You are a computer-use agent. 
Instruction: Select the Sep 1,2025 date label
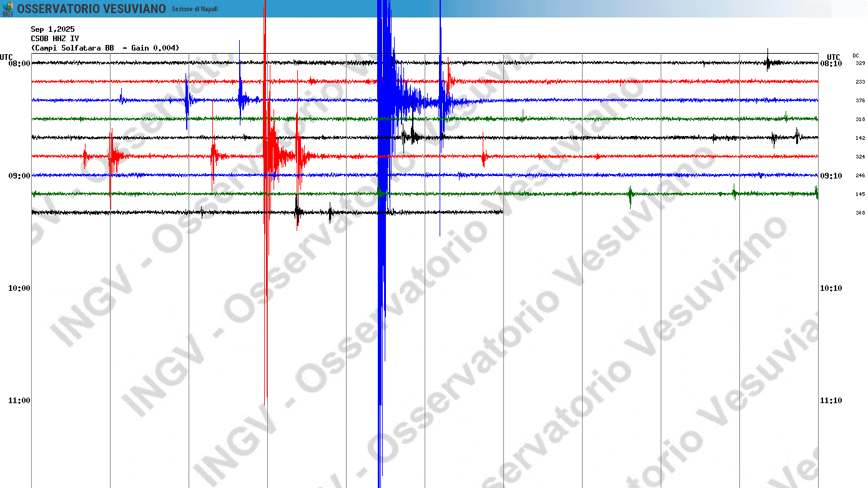pos(52,29)
